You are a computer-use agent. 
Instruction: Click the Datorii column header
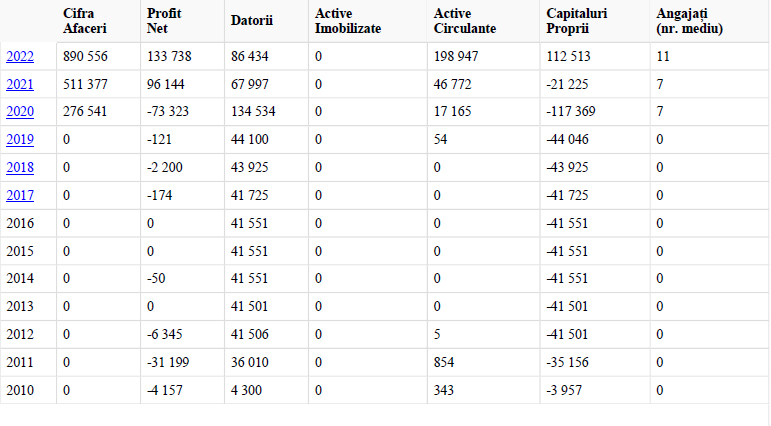(267, 21)
